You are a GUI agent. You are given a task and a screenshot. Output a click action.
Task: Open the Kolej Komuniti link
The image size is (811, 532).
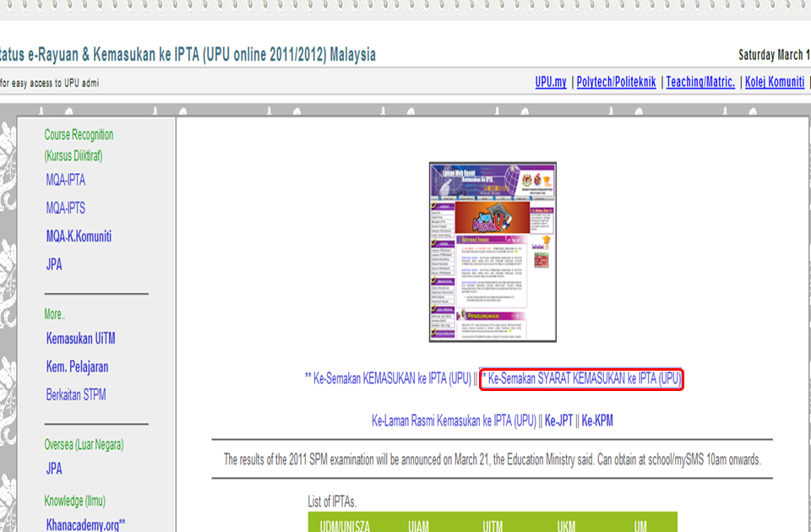point(775,82)
